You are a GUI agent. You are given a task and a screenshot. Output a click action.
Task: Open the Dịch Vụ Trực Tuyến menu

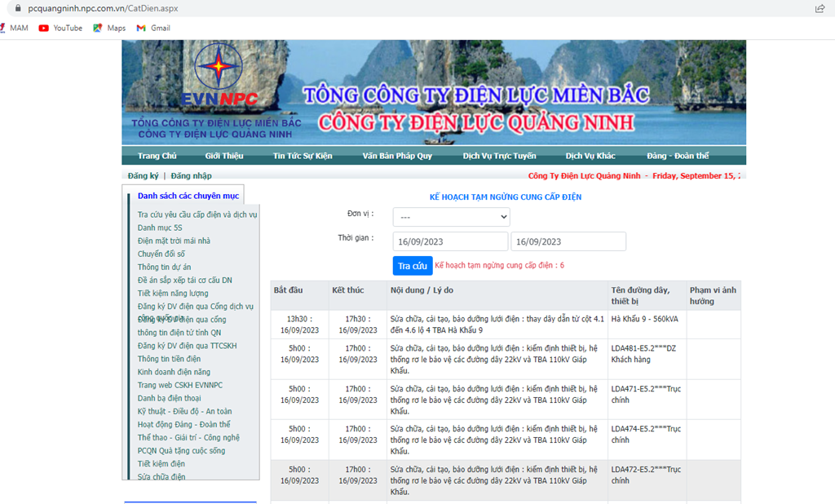(499, 156)
